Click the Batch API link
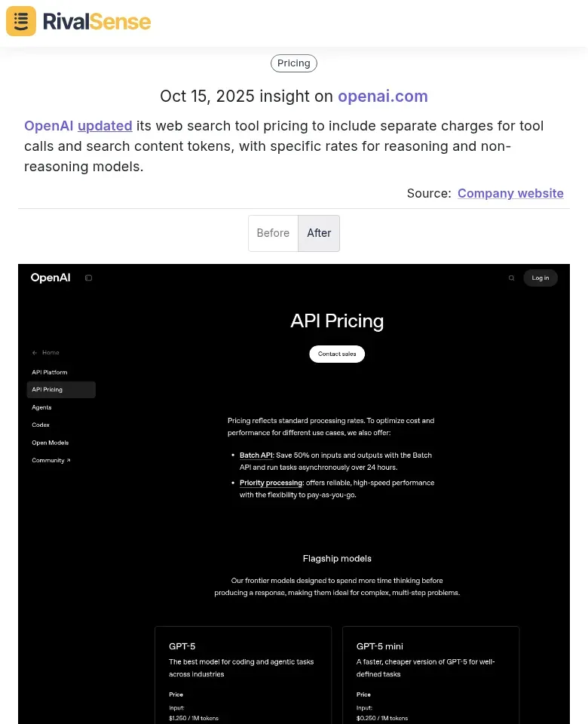The height and width of the screenshot is (724, 588). click(x=256, y=456)
